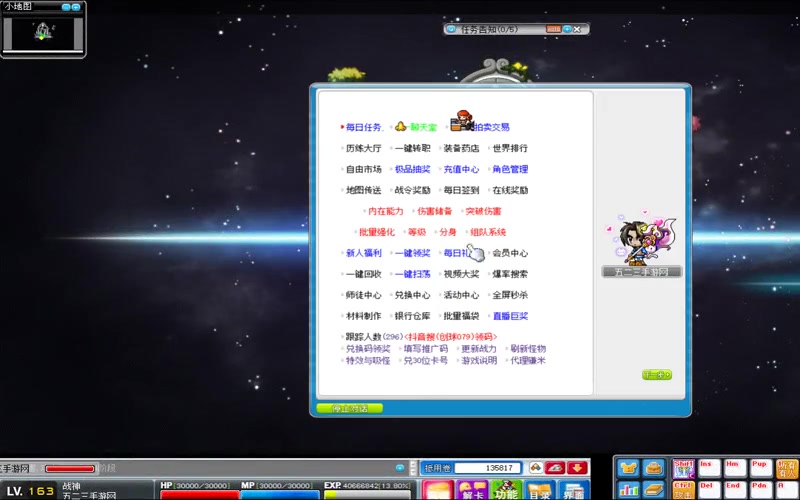Click the 拍卖交易 auction character icon
This screenshot has width=800, height=500.
click(x=462, y=121)
